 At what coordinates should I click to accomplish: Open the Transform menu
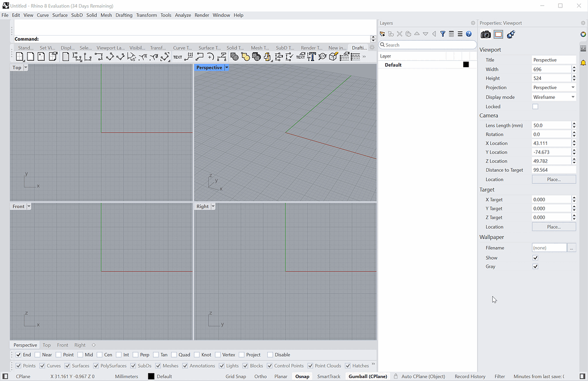147,15
